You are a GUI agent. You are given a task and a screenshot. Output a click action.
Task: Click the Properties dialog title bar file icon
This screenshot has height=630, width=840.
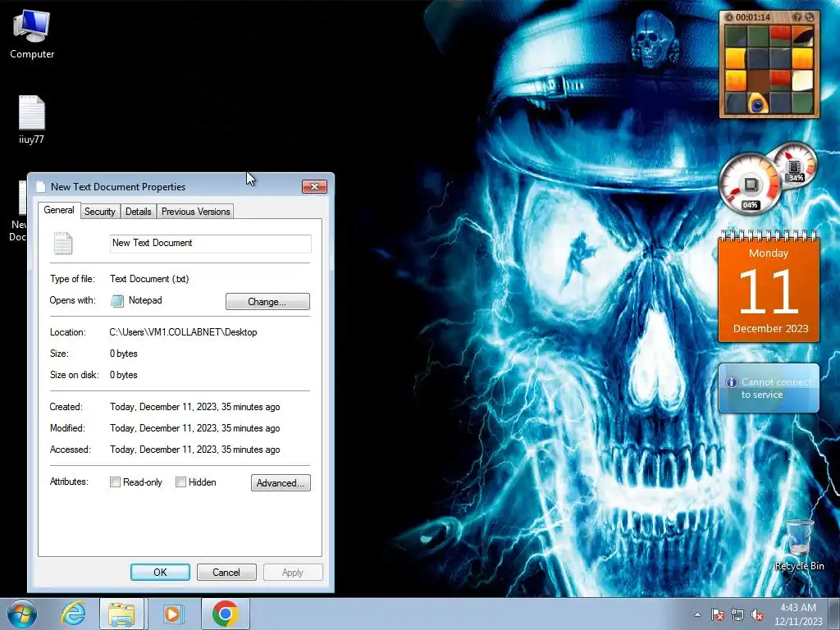click(41, 186)
